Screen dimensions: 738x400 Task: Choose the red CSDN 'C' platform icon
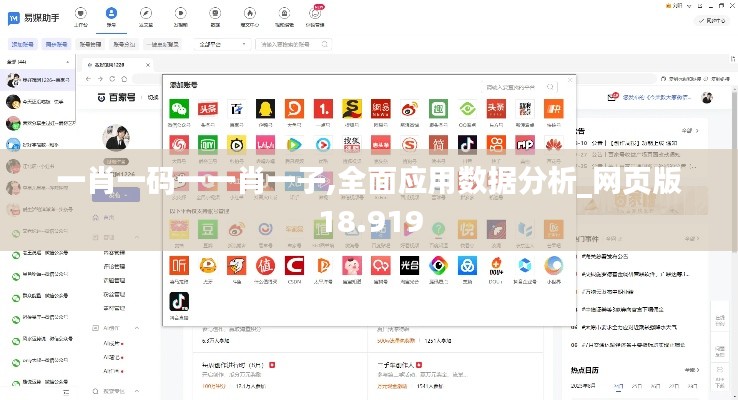(294, 266)
